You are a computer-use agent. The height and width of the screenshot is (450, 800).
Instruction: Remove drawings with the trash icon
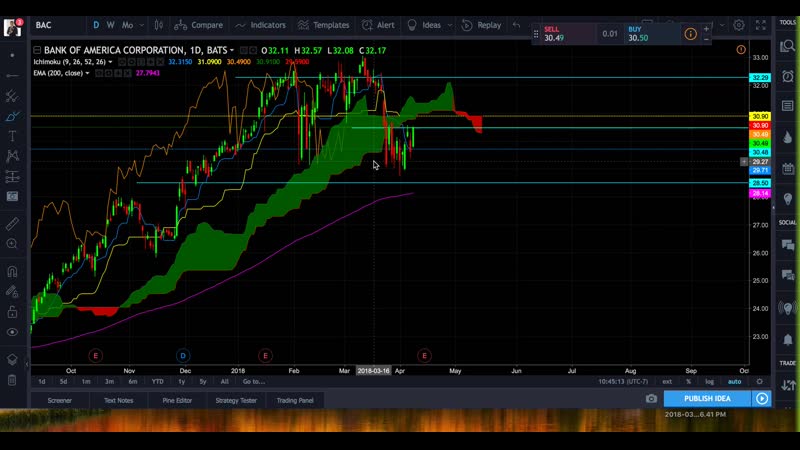[x=12, y=380]
